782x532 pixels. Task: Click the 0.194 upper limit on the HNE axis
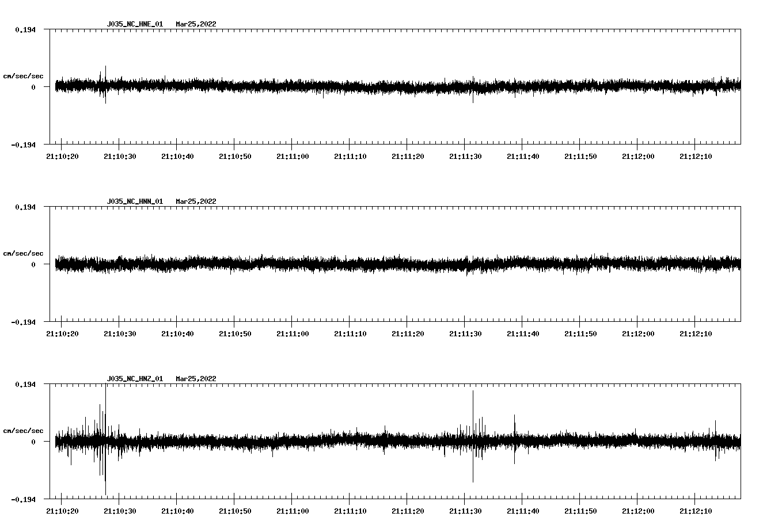pyautogui.click(x=25, y=29)
